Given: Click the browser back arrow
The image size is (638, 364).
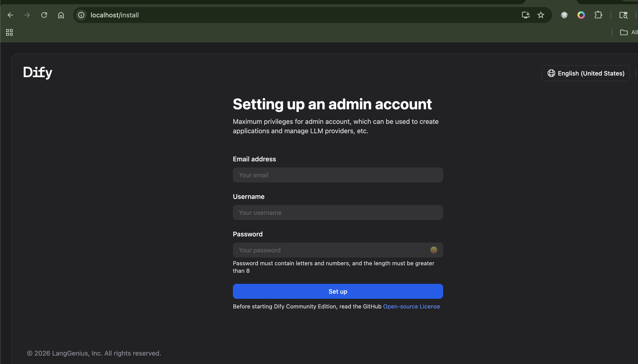Looking at the screenshot, I should (x=10, y=15).
